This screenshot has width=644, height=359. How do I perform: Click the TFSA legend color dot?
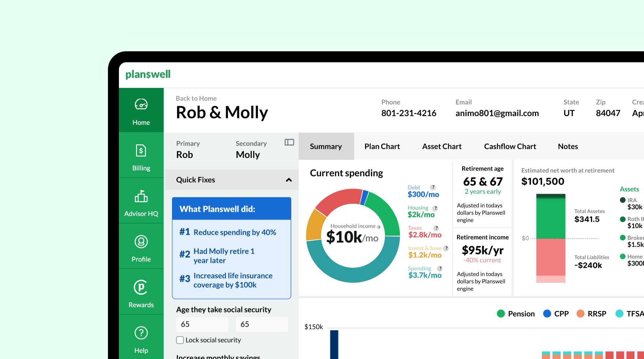click(x=619, y=314)
